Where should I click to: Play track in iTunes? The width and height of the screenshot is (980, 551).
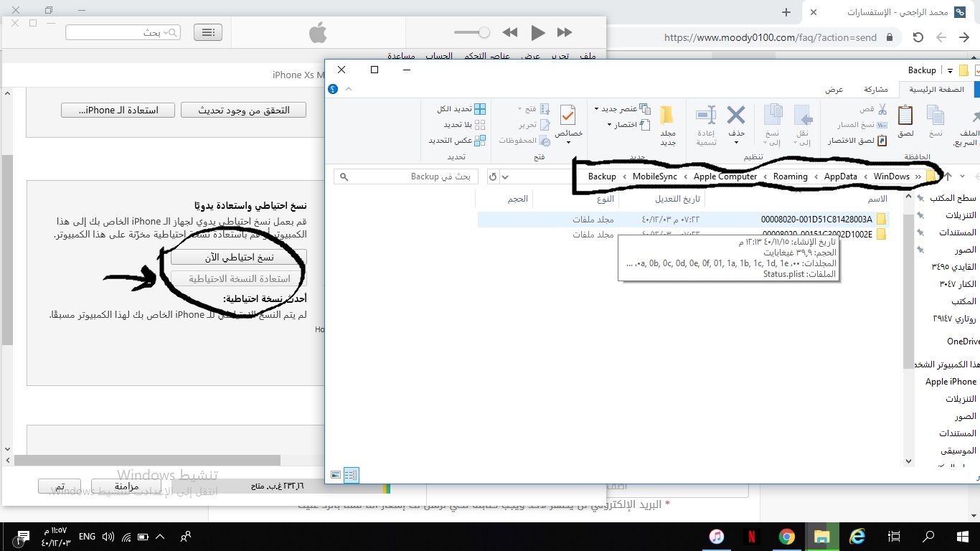pos(537,32)
